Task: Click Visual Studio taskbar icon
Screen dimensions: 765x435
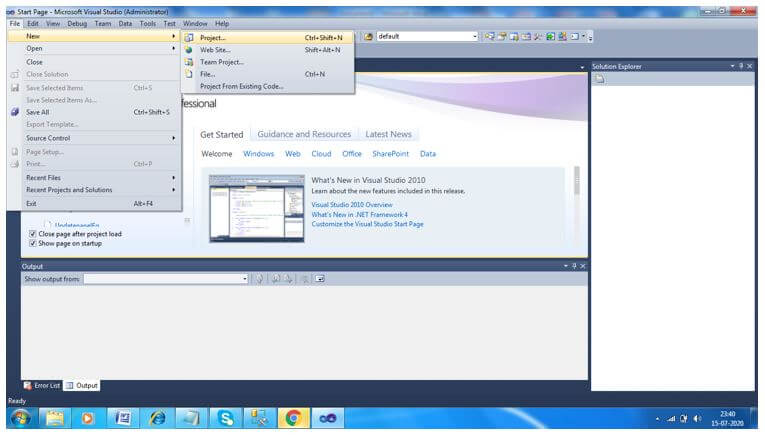Action: pos(327,418)
